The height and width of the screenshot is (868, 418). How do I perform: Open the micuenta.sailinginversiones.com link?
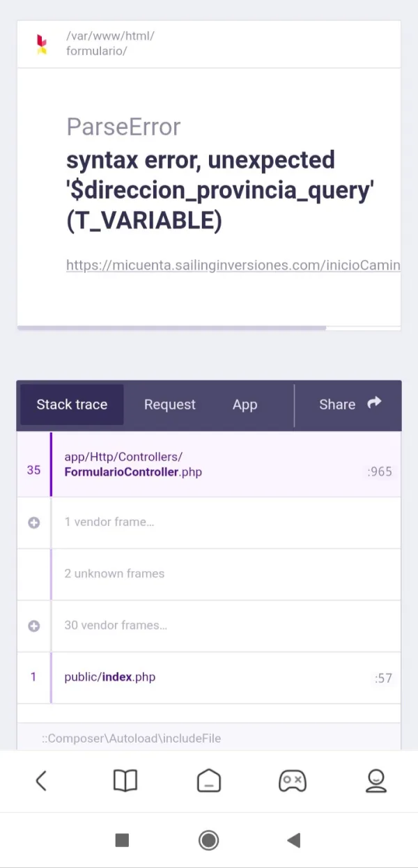point(233,265)
